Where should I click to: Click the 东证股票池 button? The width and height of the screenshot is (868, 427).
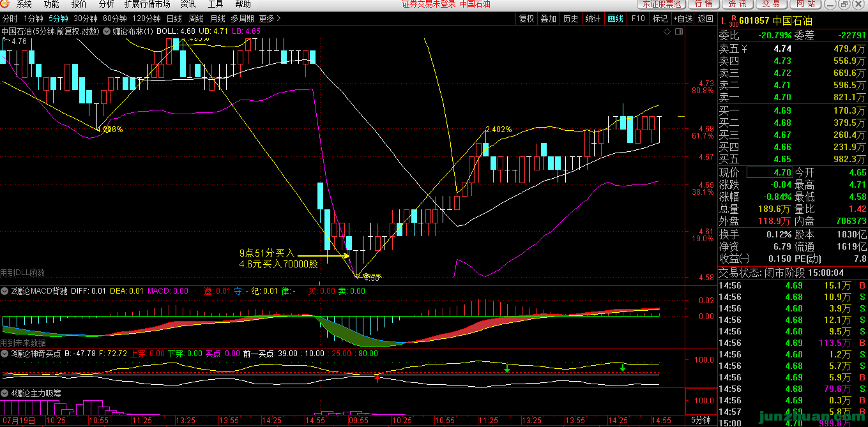(661, 4)
